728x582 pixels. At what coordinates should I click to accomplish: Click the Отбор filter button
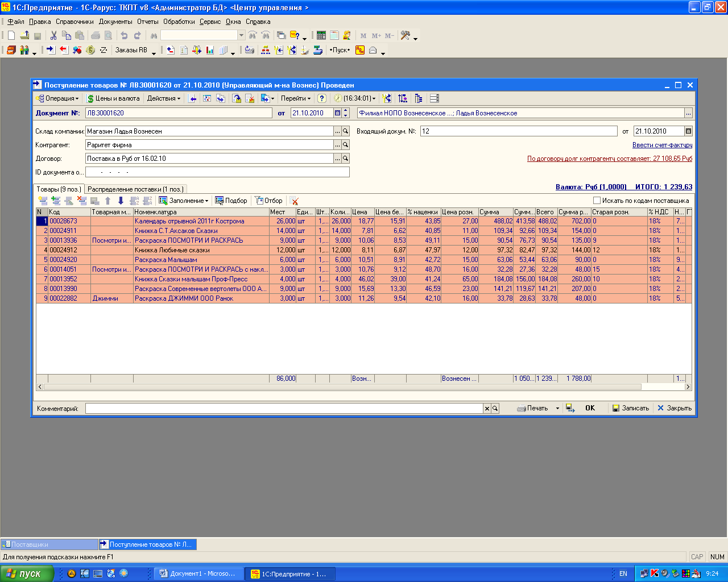click(x=268, y=201)
